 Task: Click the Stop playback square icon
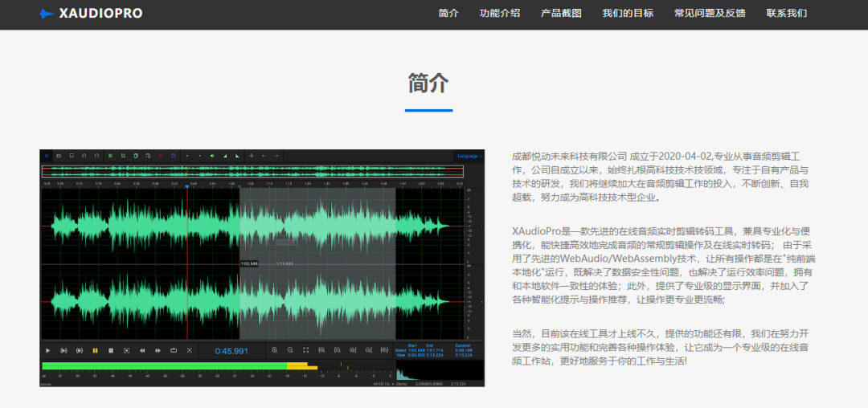[x=111, y=350]
